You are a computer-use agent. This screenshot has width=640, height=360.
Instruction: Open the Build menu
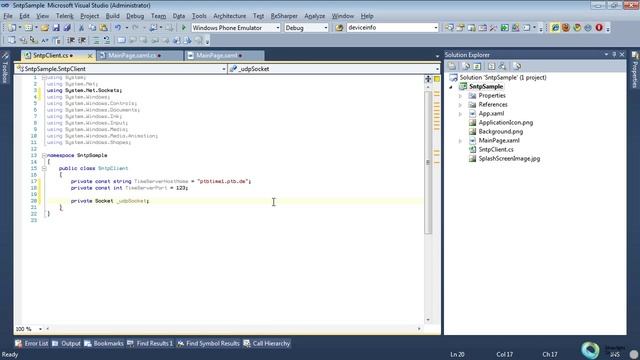pos(112,16)
